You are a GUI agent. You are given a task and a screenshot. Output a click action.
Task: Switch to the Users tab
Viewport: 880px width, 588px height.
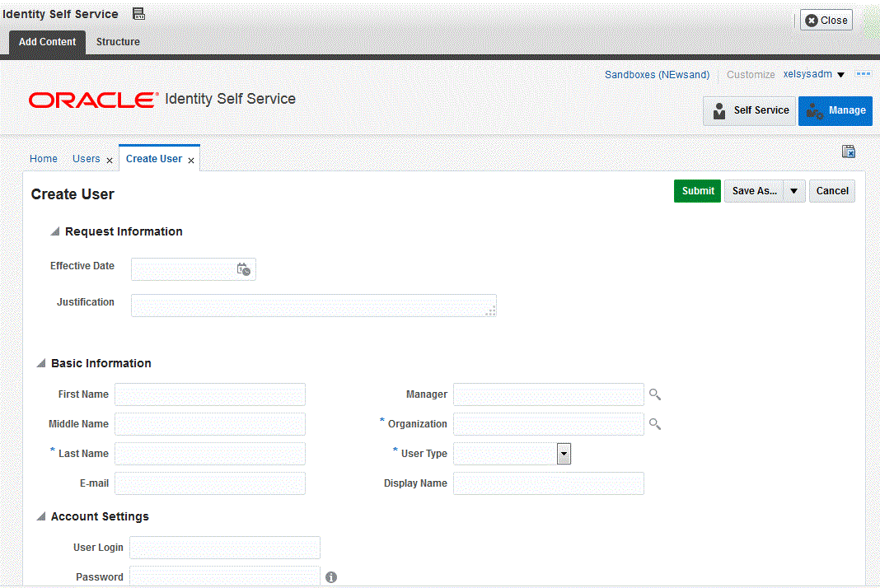(x=86, y=159)
